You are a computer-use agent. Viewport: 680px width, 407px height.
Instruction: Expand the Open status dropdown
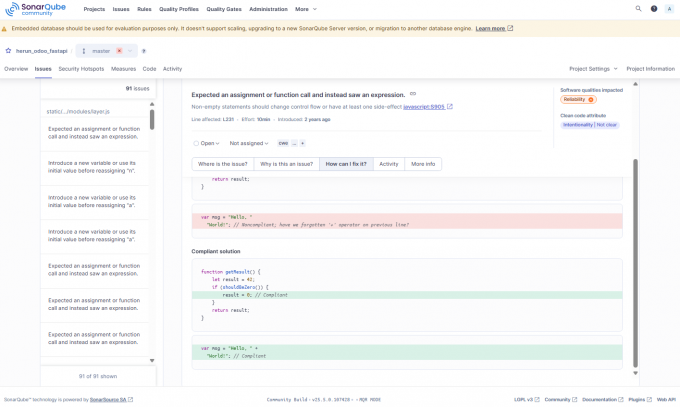pos(207,143)
